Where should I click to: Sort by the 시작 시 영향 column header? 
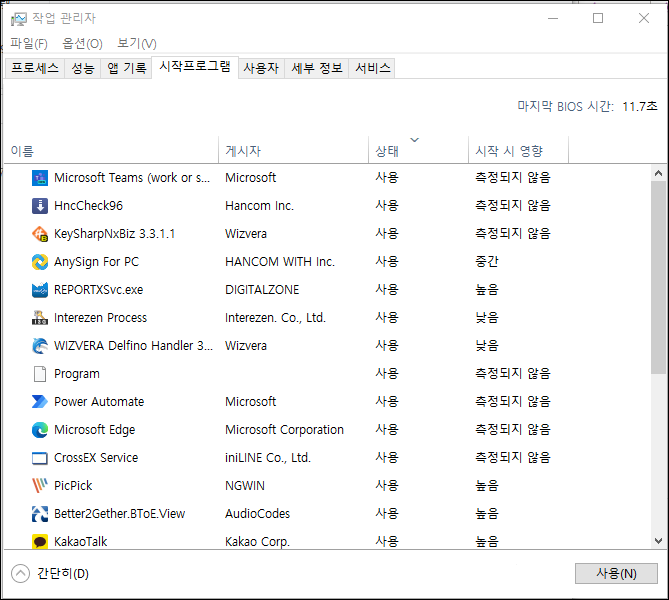pyautogui.click(x=518, y=151)
